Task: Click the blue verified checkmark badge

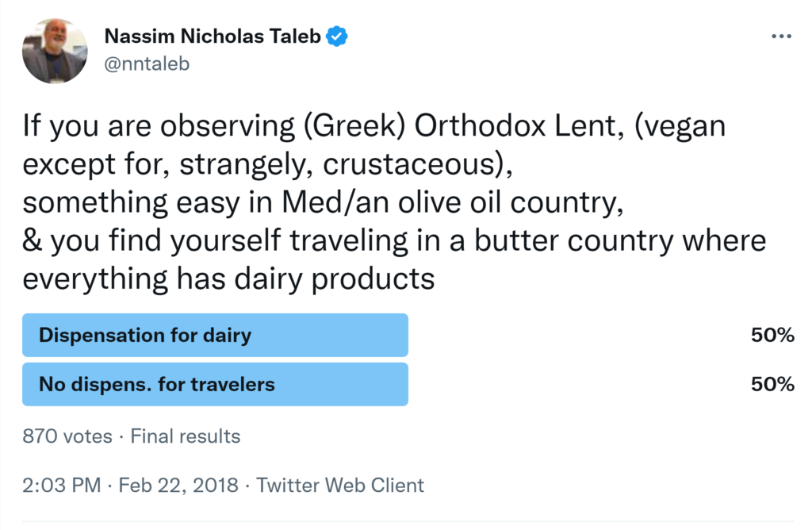Action: click(x=339, y=36)
